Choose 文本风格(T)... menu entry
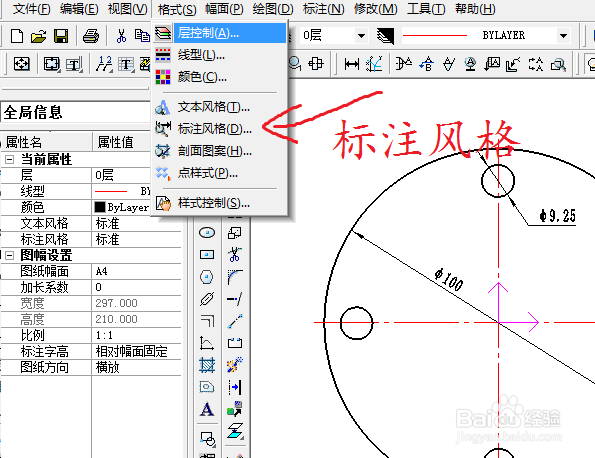 pos(220,107)
